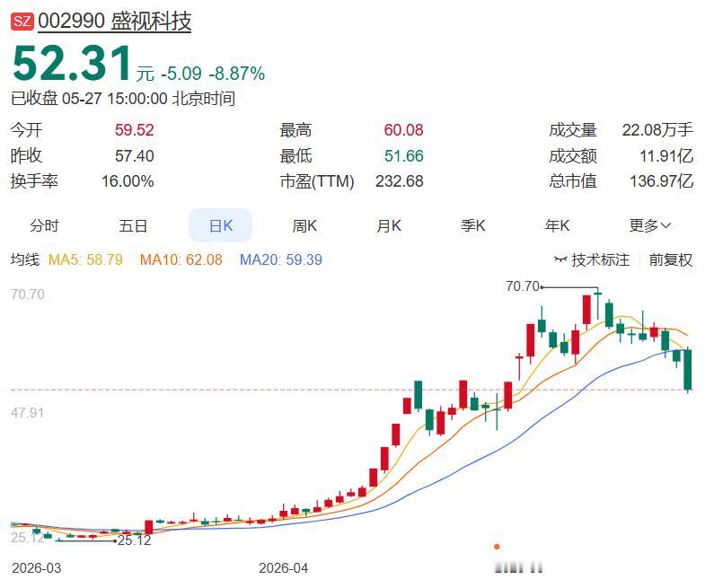Click the MA5: 58.79 indicator label
The image size is (705, 588).
[85, 259]
